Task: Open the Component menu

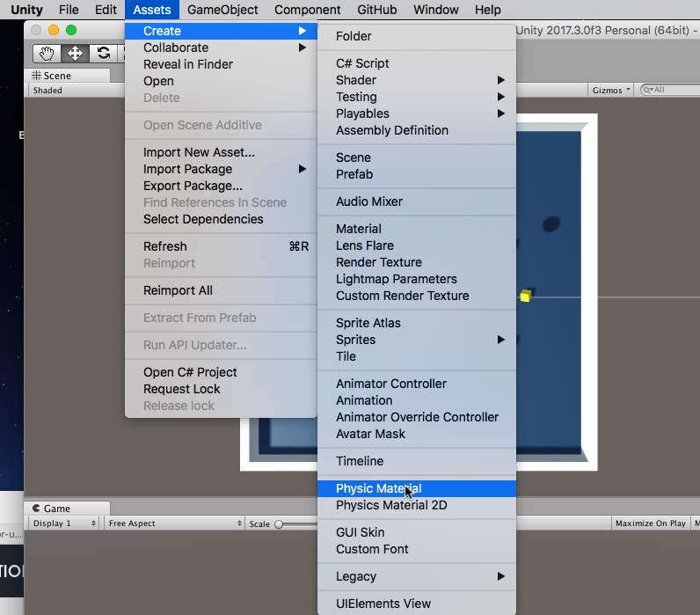Action: 307,10
